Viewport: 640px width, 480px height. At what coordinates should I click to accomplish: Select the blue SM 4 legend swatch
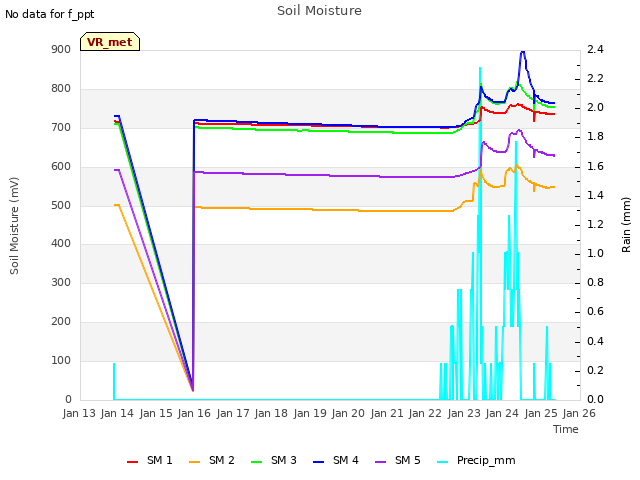click(x=319, y=462)
